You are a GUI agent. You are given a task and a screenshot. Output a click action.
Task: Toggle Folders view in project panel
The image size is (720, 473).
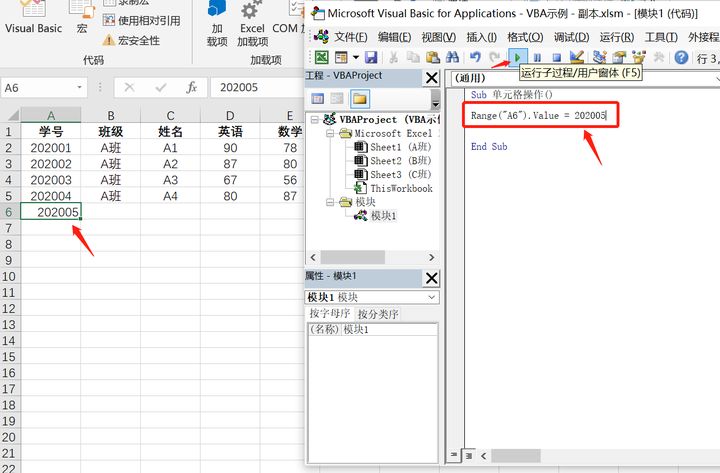360,98
